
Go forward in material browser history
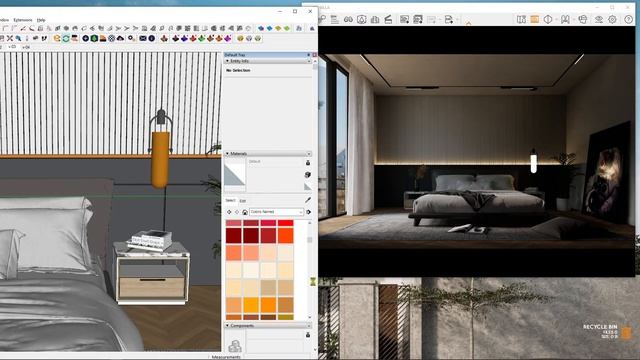click(237, 212)
